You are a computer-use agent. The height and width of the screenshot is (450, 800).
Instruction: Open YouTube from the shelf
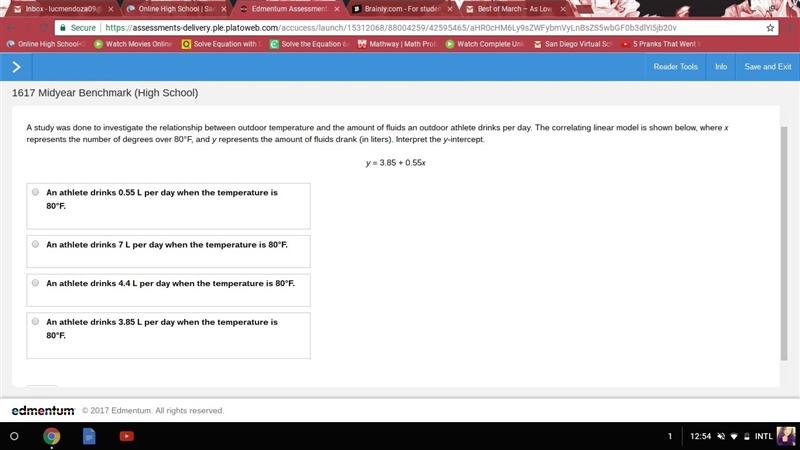click(127, 436)
